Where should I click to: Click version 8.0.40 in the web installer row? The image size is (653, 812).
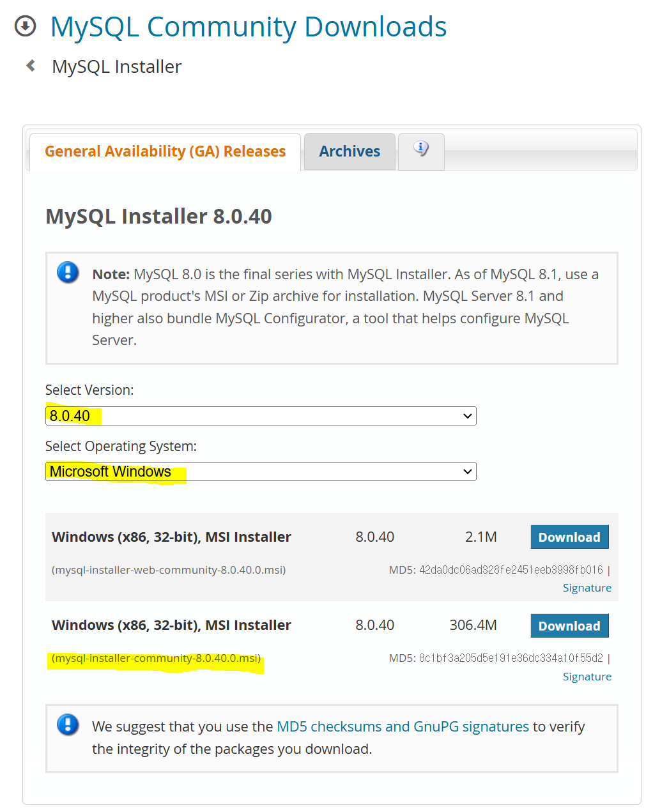pyautogui.click(x=375, y=537)
